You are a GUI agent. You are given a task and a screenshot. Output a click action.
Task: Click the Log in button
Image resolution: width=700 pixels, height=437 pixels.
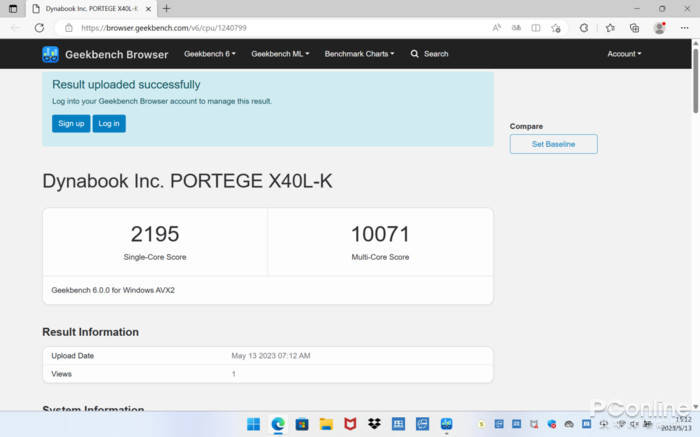tap(109, 124)
